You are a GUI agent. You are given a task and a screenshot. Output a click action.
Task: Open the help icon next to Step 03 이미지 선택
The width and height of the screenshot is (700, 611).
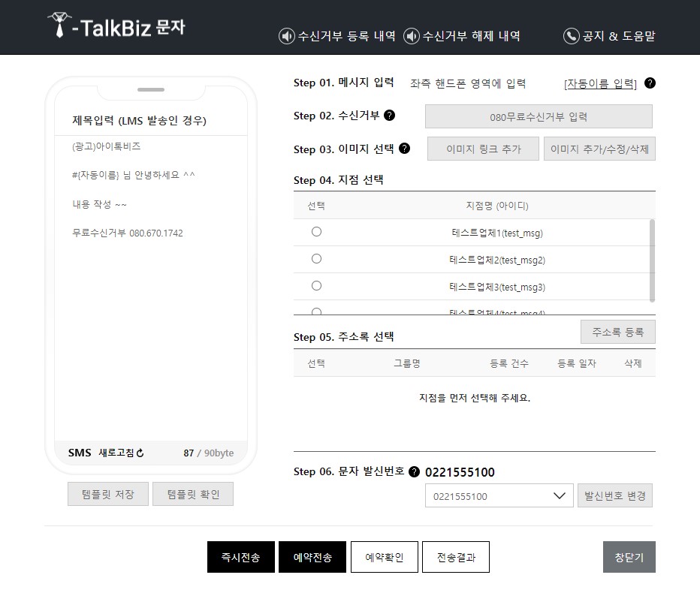click(x=406, y=149)
